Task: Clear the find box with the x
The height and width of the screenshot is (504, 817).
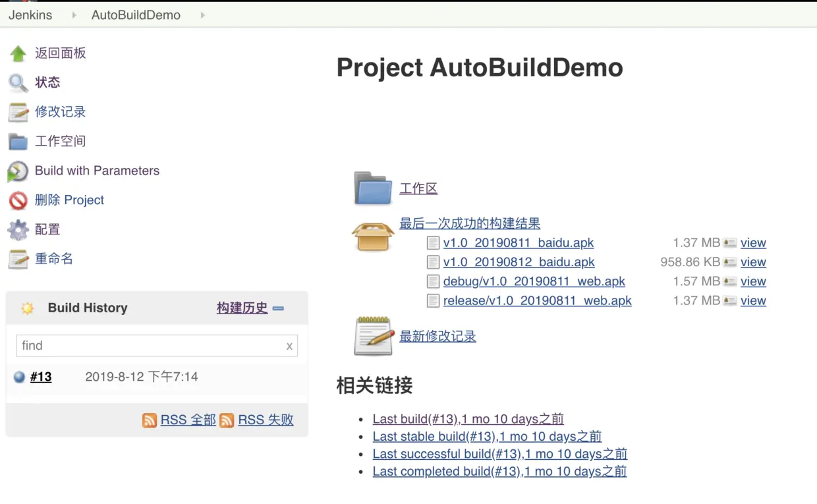Action: coord(289,346)
